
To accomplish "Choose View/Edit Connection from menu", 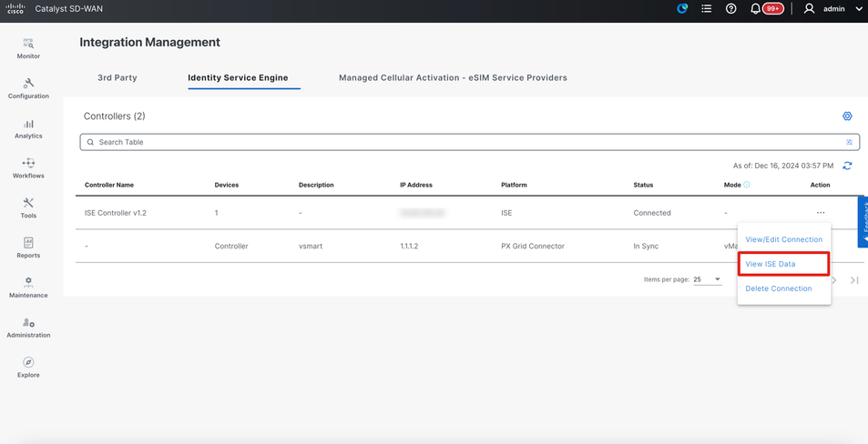I will tap(784, 239).
